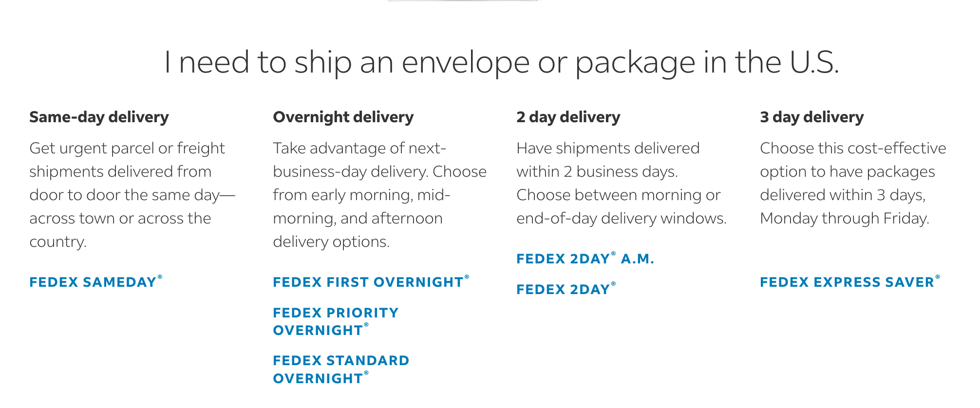Open the FedEx SameDay service link
This screenshot has height=408, width=980.
(x=95, y=282)
